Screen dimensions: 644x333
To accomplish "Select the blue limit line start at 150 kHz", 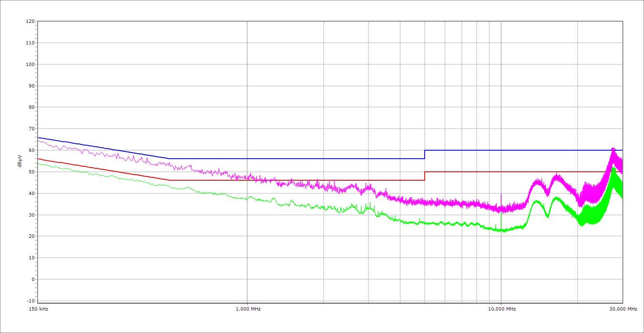I will [38, 138].
